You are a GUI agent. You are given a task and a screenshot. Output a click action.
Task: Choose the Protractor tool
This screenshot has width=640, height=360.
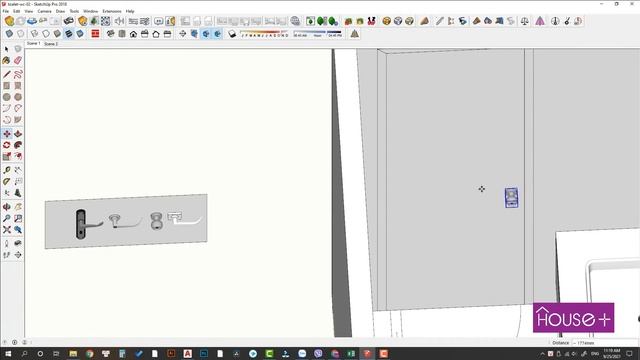tap(7, 181)
